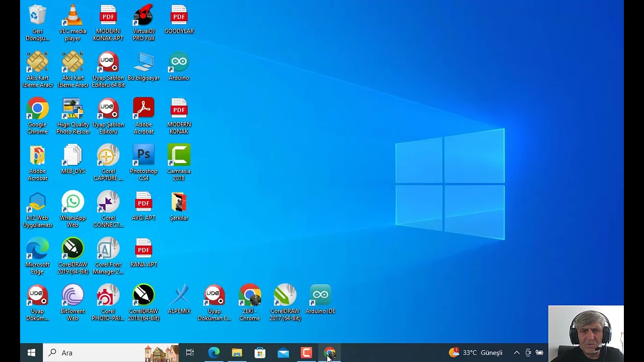Select the MODERN KONAK PDF without APT

click(179, 117)
